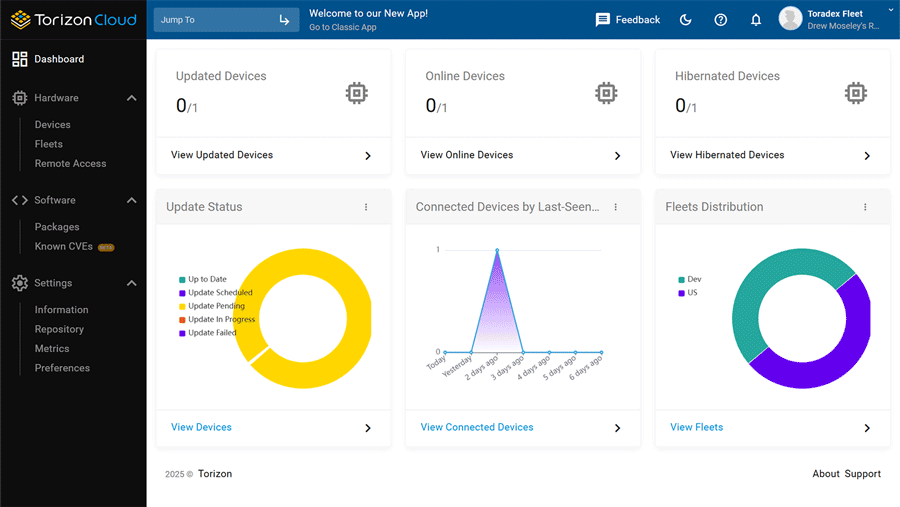Image resolution: width=900 pixels, height=507 pixels.
Task: Open Update Status three-dot menu
Action: tap(366, 207)
